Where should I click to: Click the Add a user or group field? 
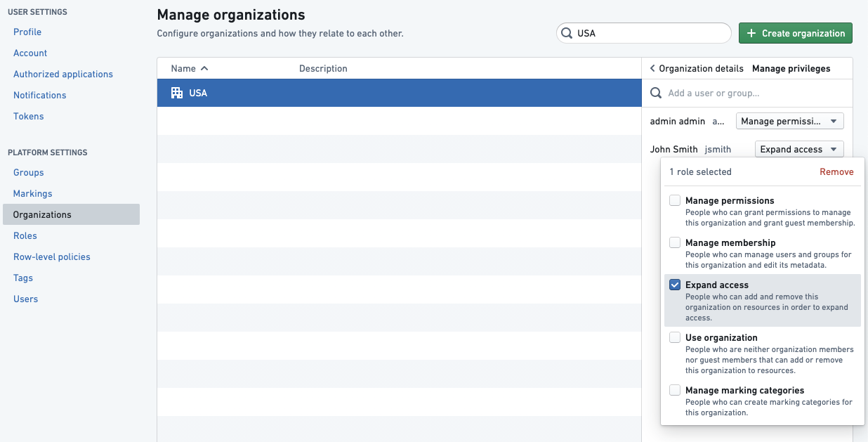[x=747, y=93]
